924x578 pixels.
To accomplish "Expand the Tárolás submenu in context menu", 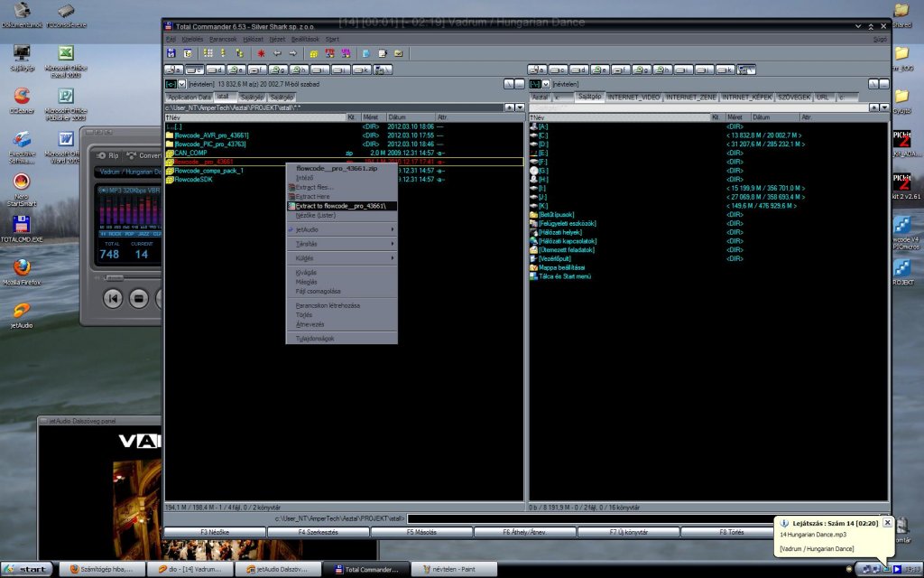I will 341,244.
